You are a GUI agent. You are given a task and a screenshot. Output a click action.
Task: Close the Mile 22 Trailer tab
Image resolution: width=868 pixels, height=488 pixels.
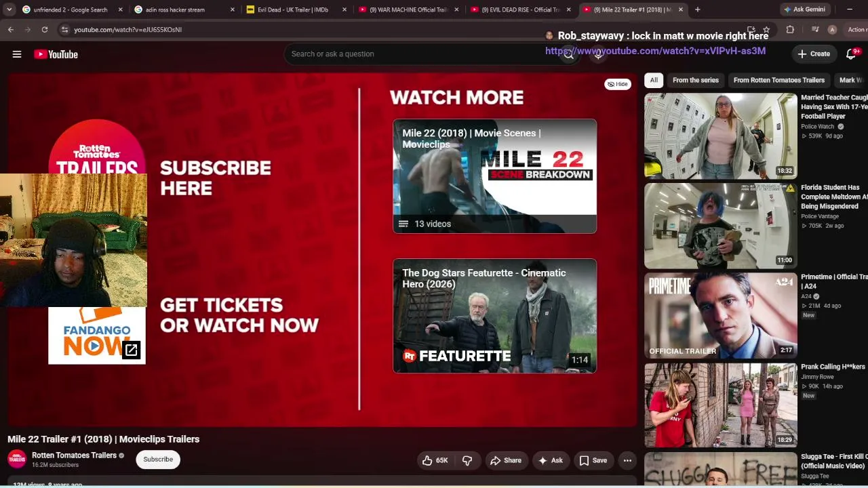(680, 9)
